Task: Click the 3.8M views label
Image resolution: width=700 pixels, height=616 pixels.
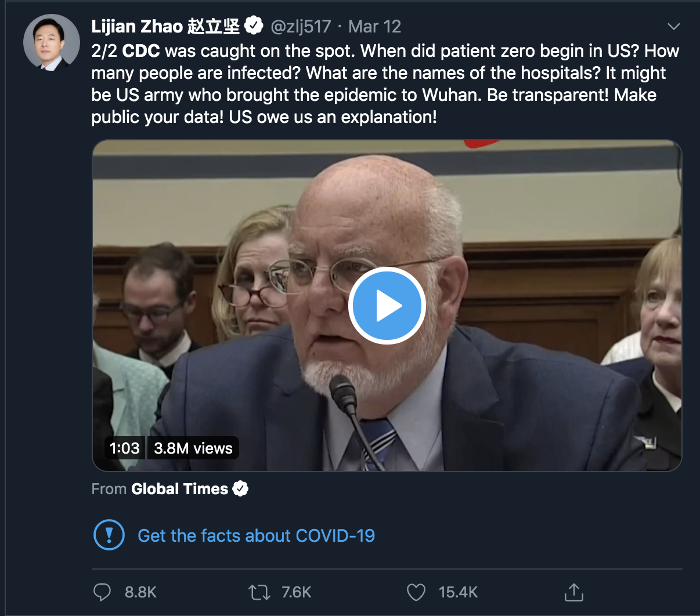Action: click(x=193, y=447)
